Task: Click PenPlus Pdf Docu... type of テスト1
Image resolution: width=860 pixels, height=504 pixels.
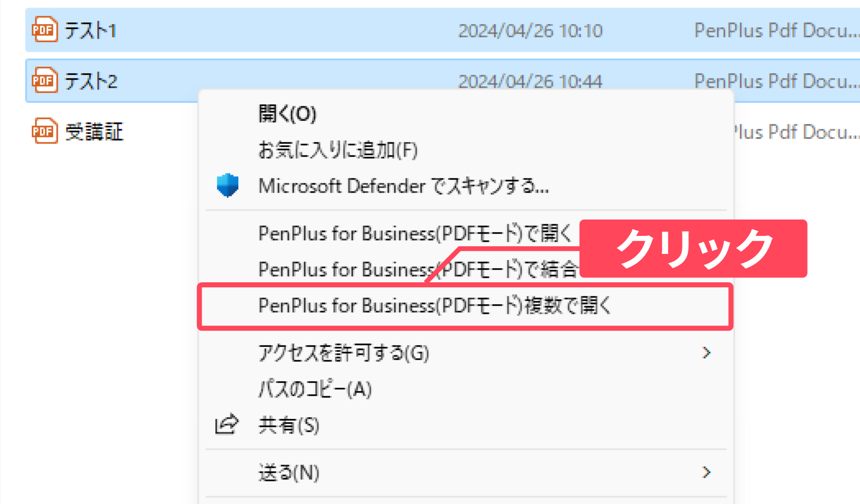Action: click(776, 31)
